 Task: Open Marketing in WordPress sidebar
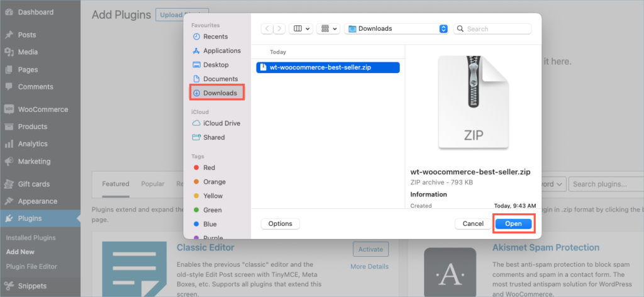pyautogui.click(x=34, y=162)
